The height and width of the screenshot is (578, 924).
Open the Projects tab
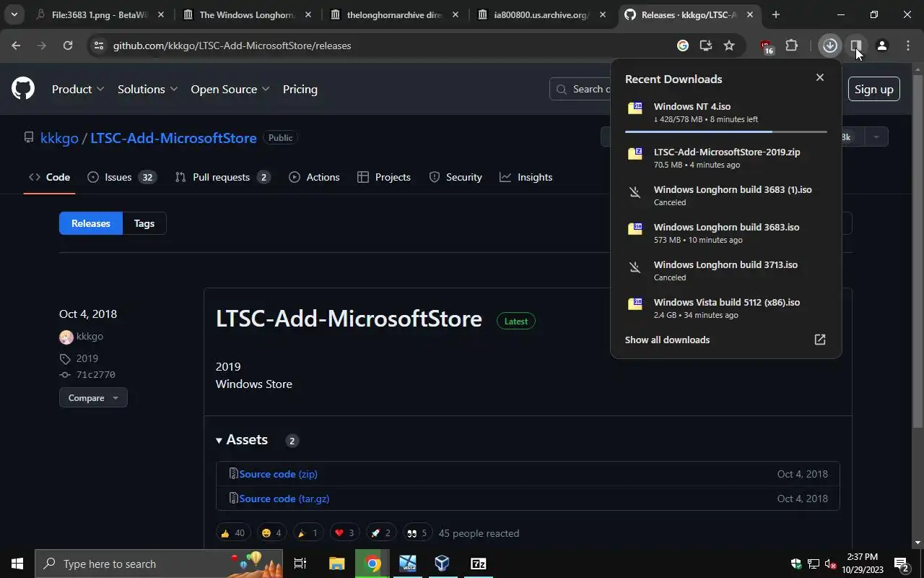(x=384, y=177)
